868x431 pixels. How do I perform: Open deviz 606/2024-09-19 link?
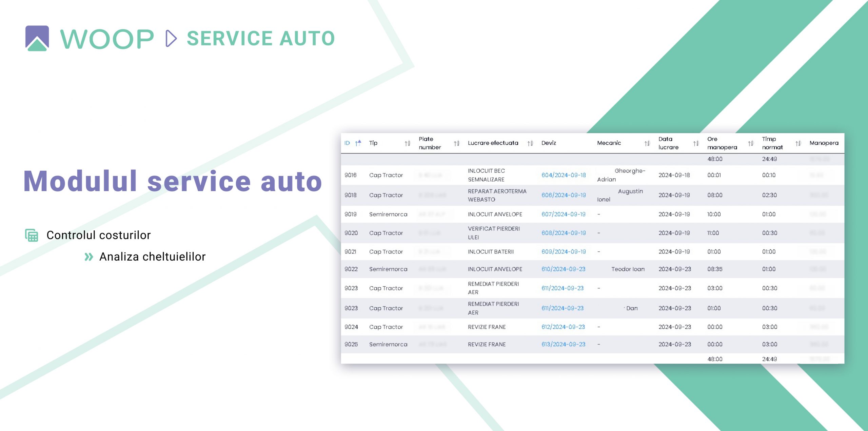click(564, 195)
